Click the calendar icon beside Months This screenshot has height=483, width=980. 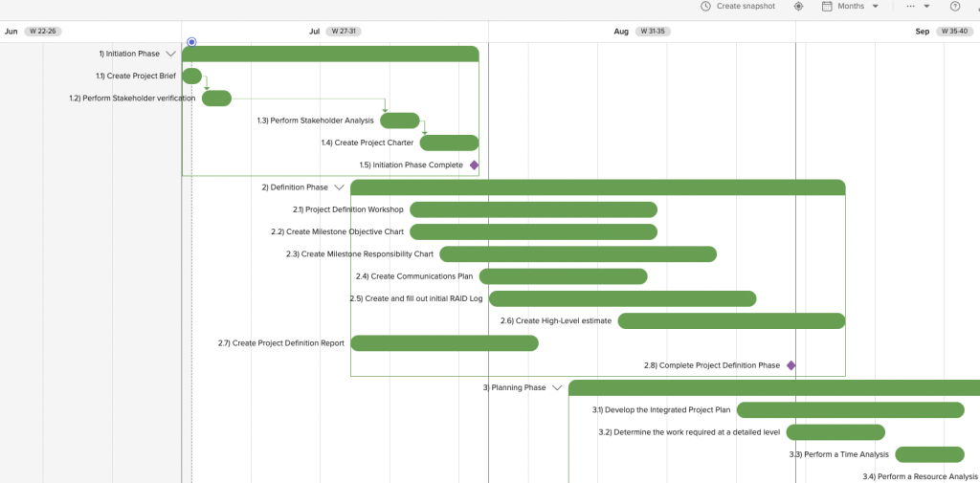pos(826,6)
